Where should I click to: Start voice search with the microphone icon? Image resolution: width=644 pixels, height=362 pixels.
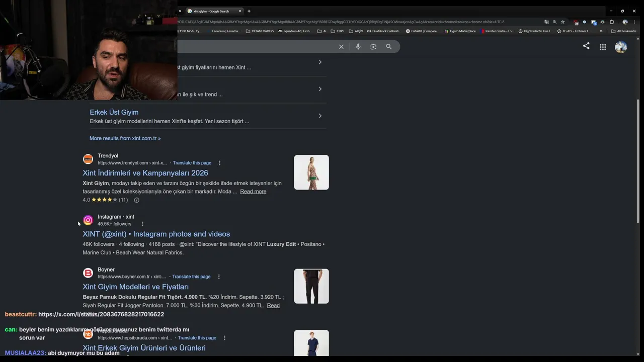pos(358,47)
